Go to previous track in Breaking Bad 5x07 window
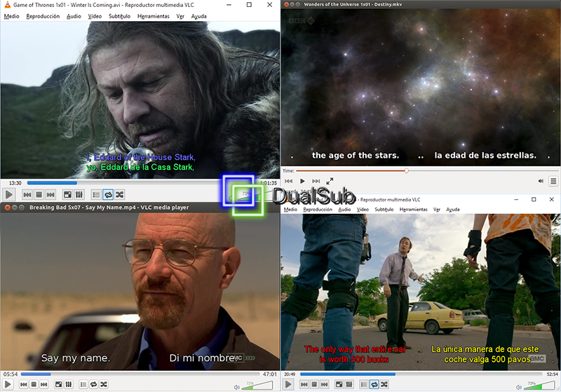The image size is (561, 392). pos(24,384)
